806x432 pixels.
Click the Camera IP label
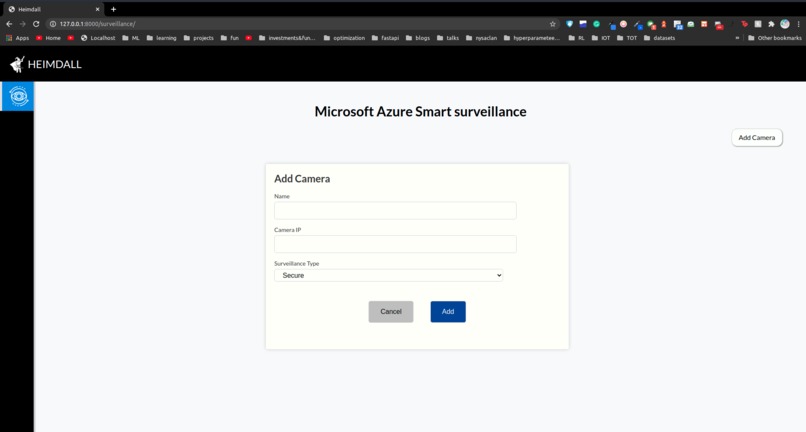[x=287, y=230]
